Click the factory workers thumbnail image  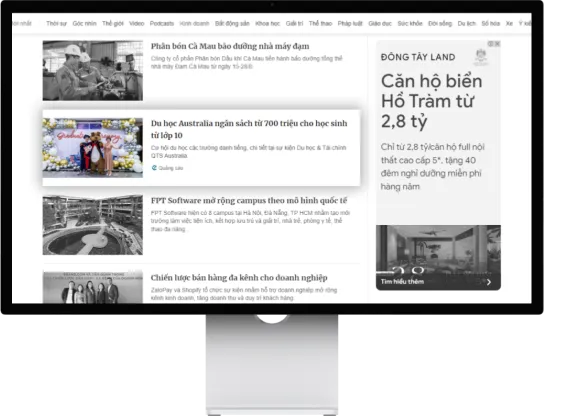point(93,70)
